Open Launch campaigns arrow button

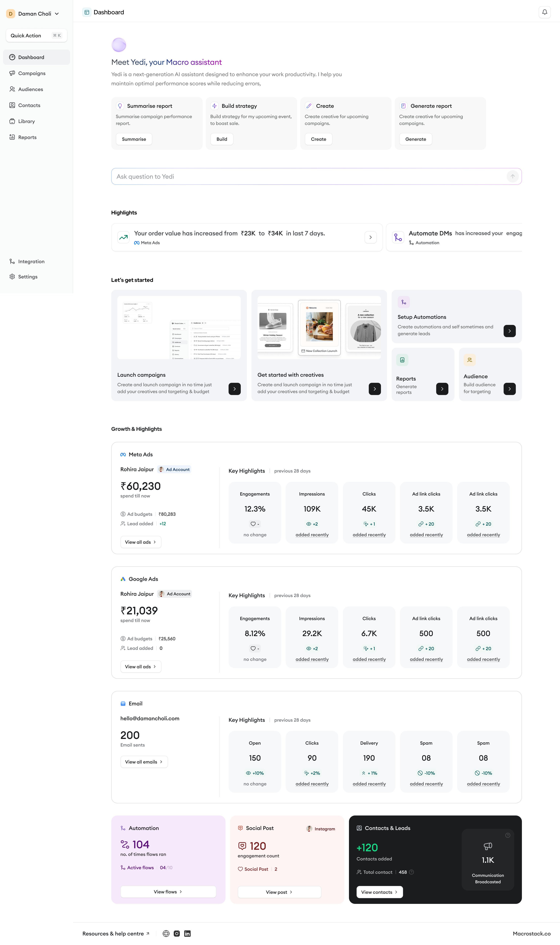235,389
